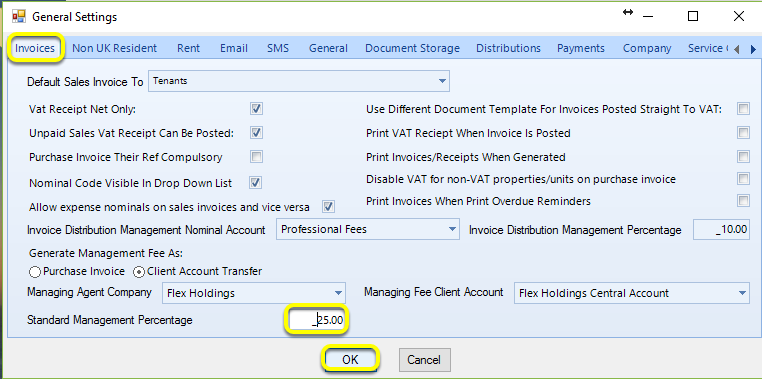Image resolution: width=762 pixels, height=379 pixels.
Task: Maximize the General Settings window
Action: [x=693, y=17]
